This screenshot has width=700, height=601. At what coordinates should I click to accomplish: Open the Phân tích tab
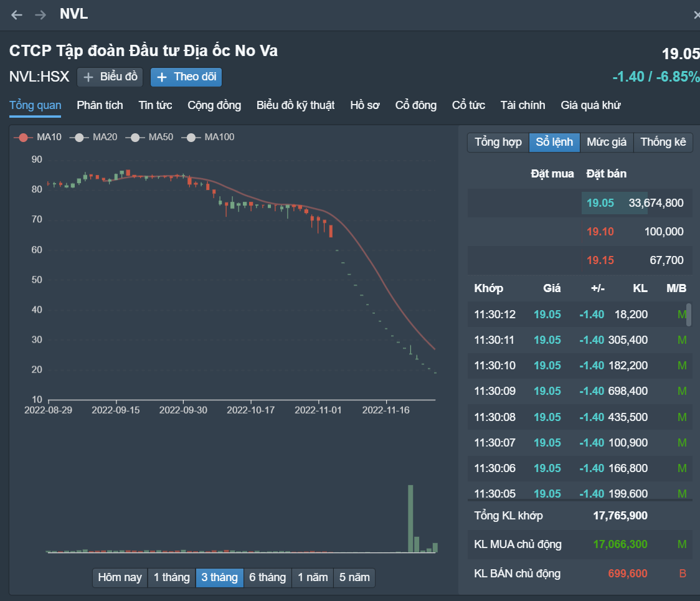coord(100,105)
